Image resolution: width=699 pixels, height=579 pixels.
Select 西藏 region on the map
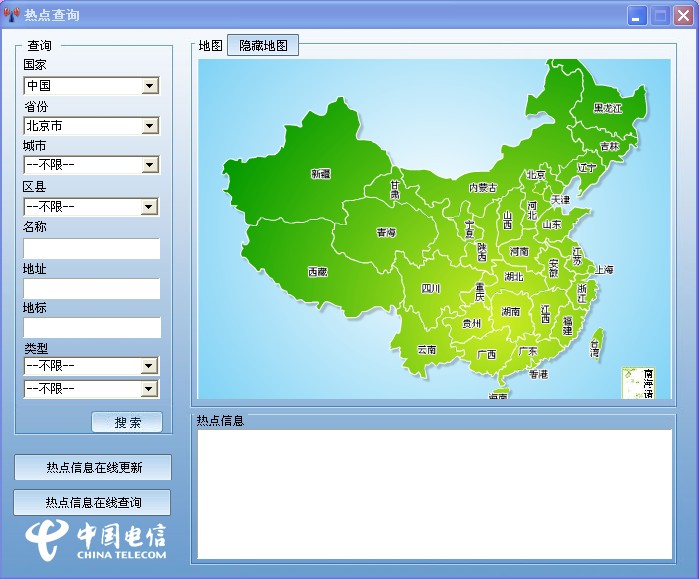click(317, 271)
